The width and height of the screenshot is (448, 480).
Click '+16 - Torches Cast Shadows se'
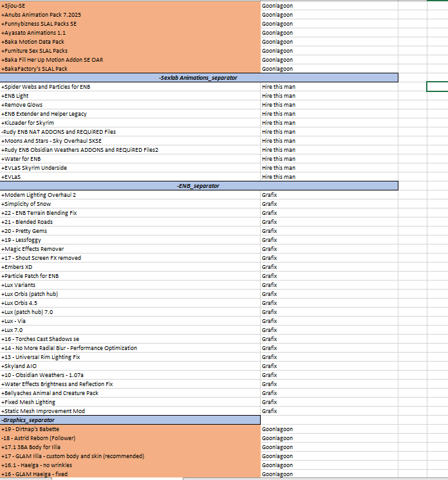[130, 339]
